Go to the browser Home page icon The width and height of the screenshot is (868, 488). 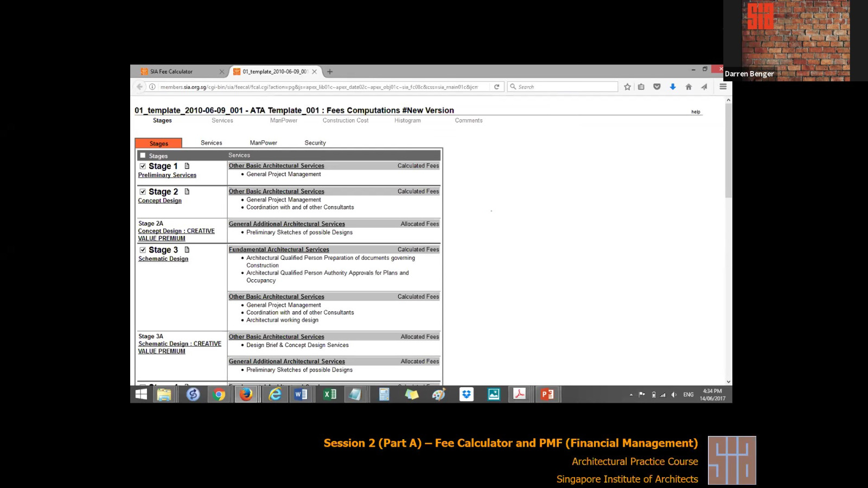(x=688, y=87)
